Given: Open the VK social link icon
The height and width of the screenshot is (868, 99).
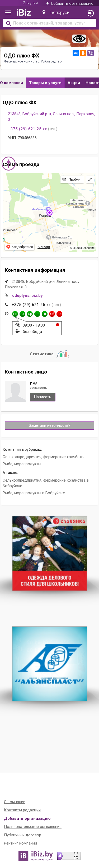Looking at the screenshot, I should click(x=76, y=53).
